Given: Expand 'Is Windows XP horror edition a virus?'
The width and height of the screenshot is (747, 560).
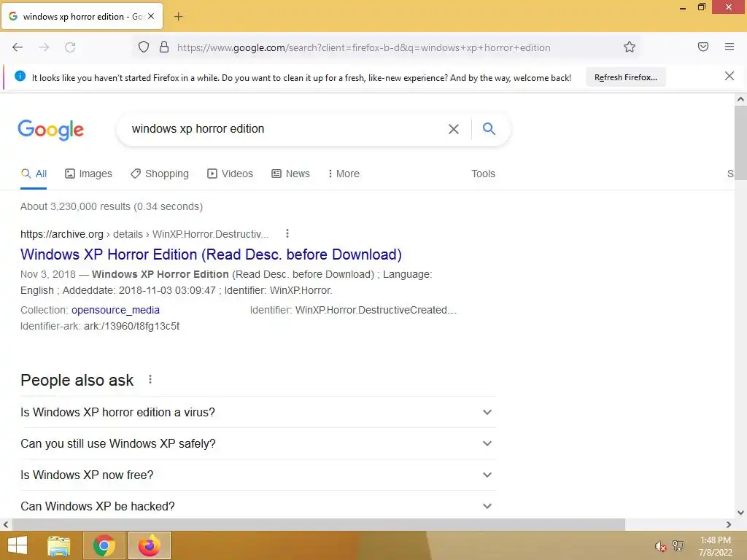Looking at the screenshot, I should click(258, 412).
